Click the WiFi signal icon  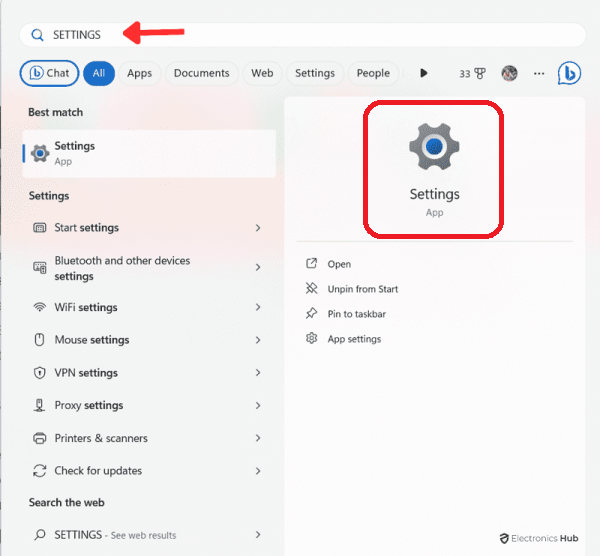pos(40,307)
